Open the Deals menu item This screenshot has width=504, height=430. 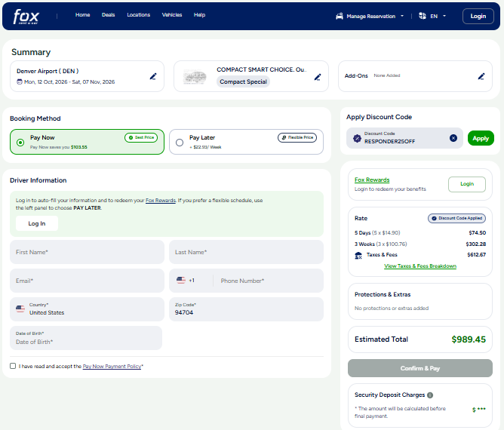(109, 15)
